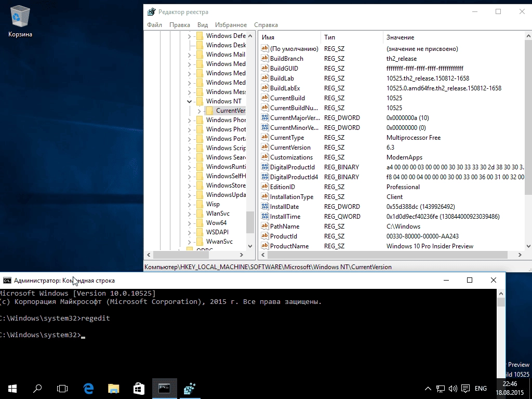
Task: Select the EditionID string icon
Action: pyautogui.click(x=264, y=187)
